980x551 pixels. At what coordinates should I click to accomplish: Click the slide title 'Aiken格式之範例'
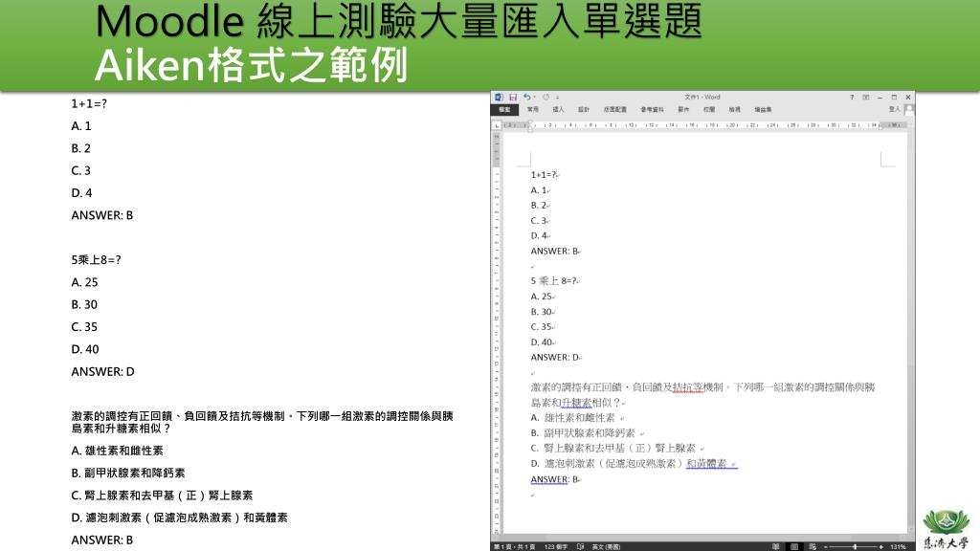252,65
